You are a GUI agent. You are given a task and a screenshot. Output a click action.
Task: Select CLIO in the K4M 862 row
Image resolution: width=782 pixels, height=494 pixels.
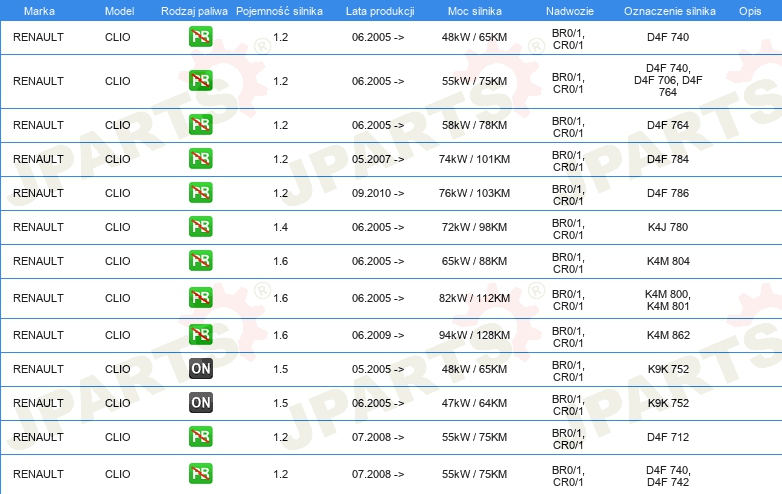pyautogui.click(x=118, y=335)
